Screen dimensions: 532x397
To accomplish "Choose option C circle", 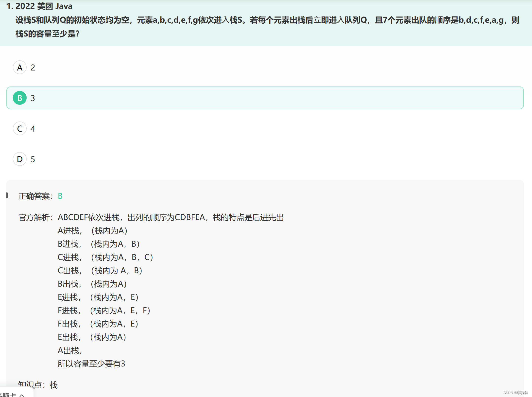I will coord(20,129).
